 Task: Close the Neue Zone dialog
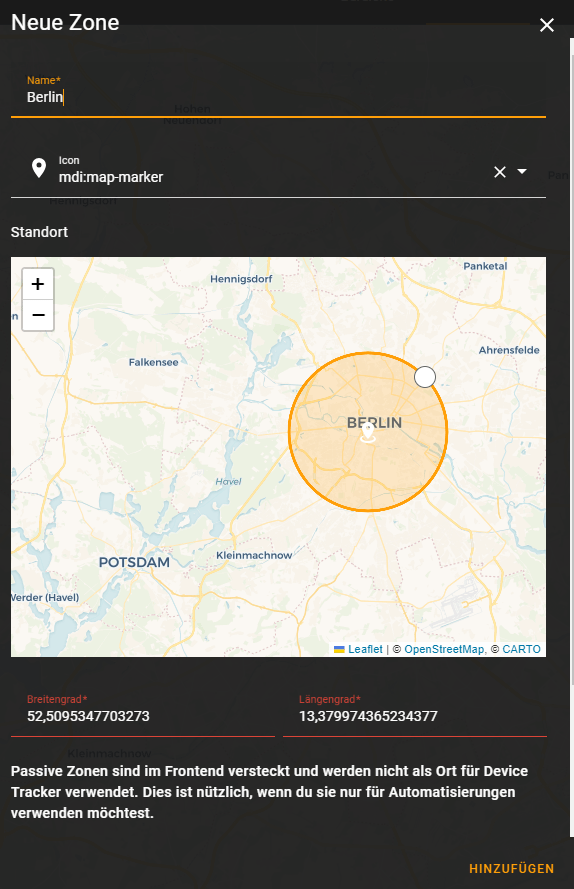pyautogui.click(x=547, y=25)
